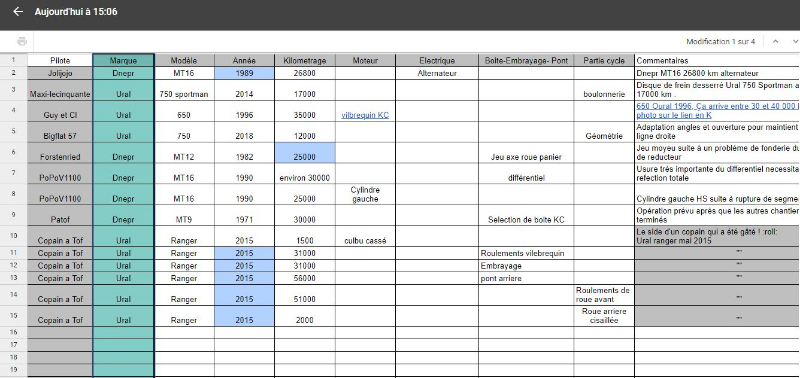800x378 pixels.
Task: Click the 'Roulements de roue avant' cell
Action: coord(604,295)
